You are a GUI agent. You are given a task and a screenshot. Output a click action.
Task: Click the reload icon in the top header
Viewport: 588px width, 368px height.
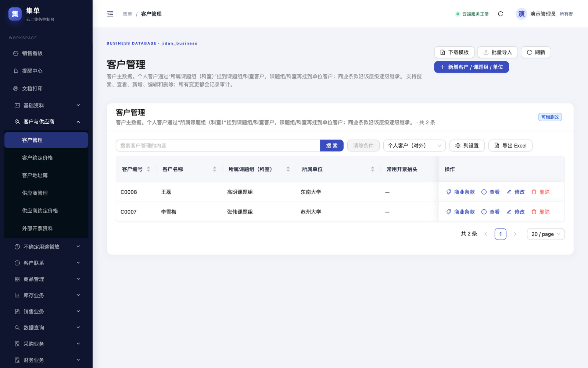[501, 14]
